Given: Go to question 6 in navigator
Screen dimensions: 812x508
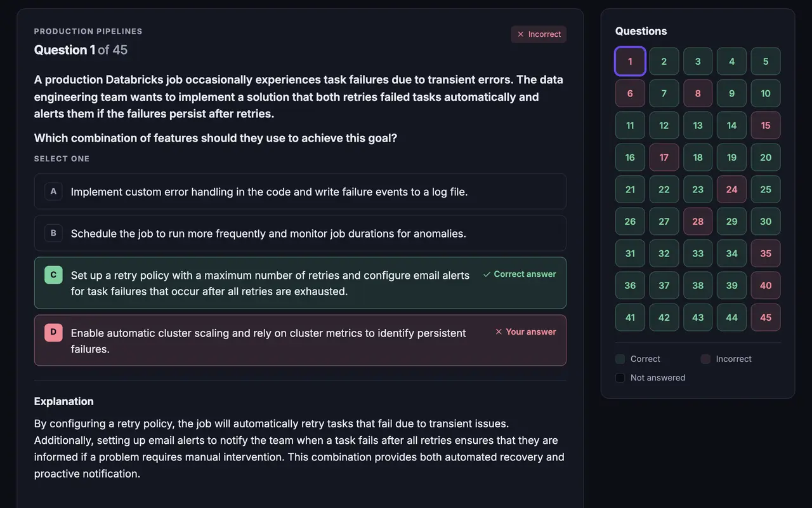Looking at the screenshot, I should click(630, 93).
